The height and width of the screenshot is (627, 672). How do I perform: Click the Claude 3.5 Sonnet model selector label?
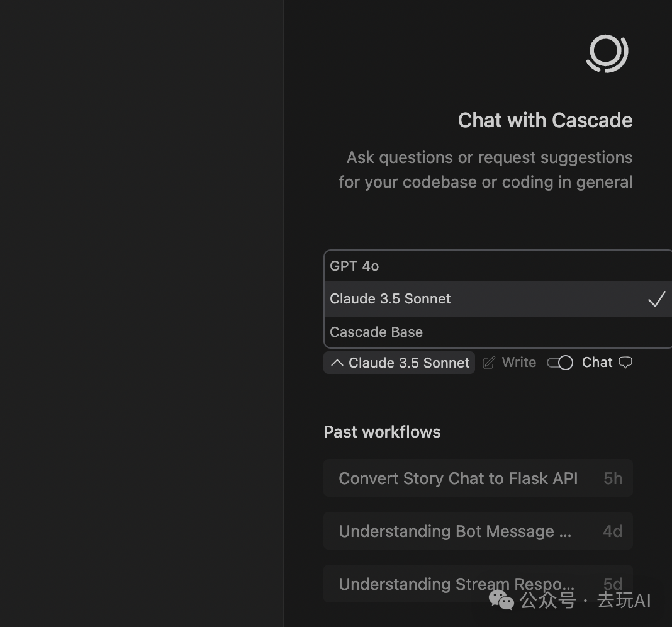(409, 363)
